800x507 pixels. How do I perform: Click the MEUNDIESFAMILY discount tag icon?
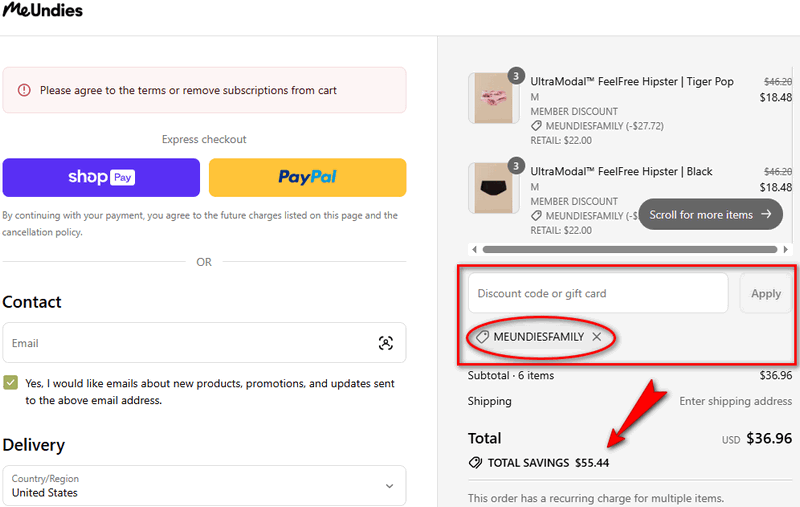point(482,337)
